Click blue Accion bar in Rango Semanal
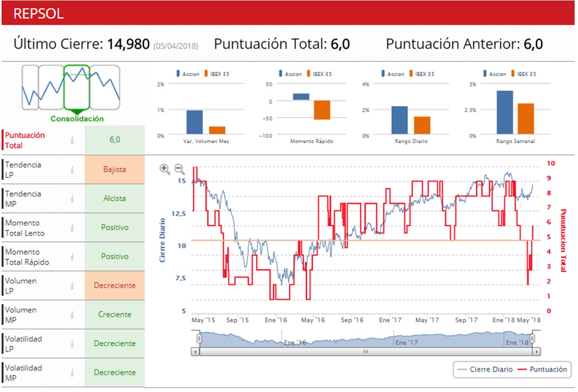Image resolution: width=578 pixels, height=392 pixels. point(505,112)
